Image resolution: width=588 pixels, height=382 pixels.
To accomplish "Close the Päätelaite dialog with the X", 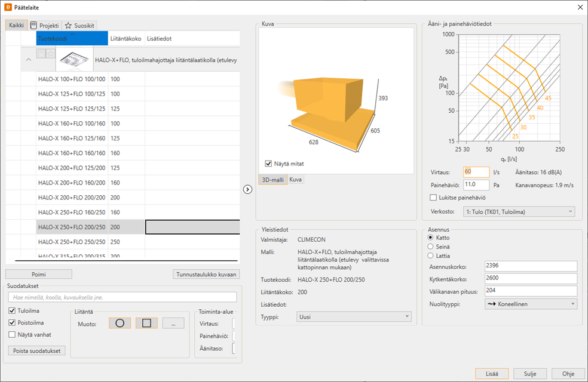I will pos(580,8).
